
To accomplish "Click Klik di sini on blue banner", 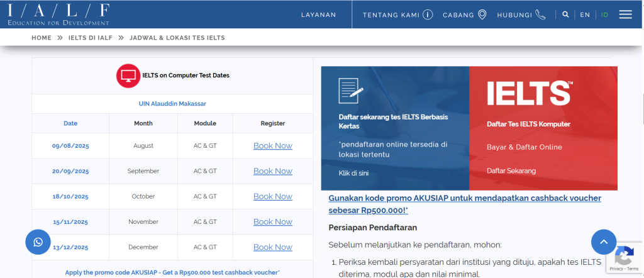I will click(353, 174).
